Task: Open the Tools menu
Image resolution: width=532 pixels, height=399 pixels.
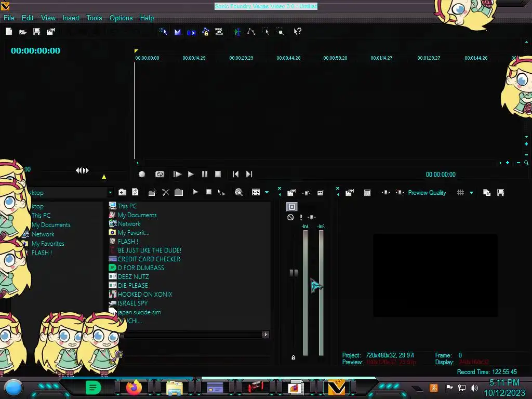Action: pos(94,18)
